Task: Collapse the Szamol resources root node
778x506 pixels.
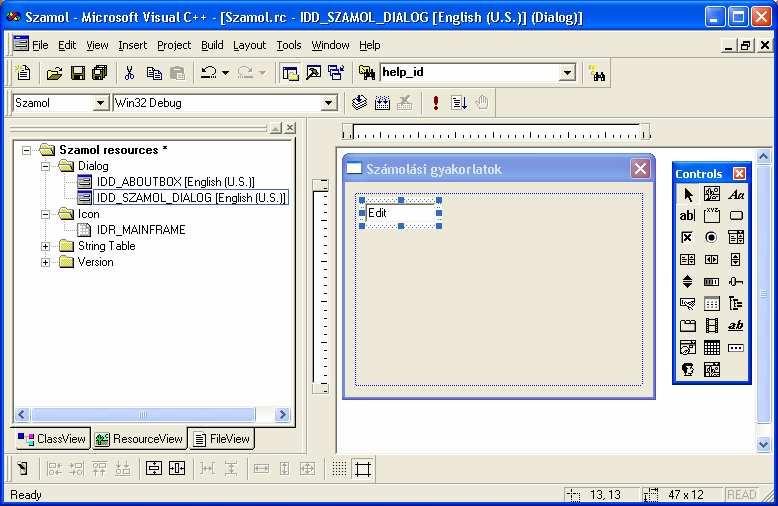Action: 26,150
